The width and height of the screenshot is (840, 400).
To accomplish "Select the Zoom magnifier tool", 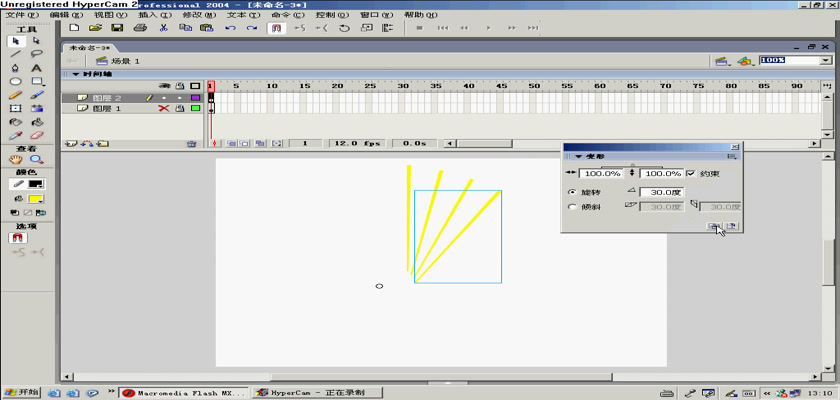I will point(36,160).
